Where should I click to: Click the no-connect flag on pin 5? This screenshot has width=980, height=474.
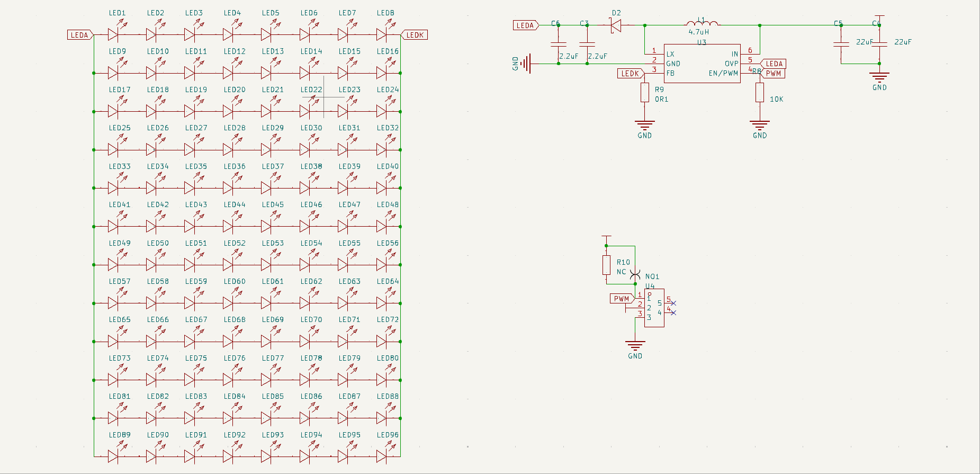[x=673, y=303]
